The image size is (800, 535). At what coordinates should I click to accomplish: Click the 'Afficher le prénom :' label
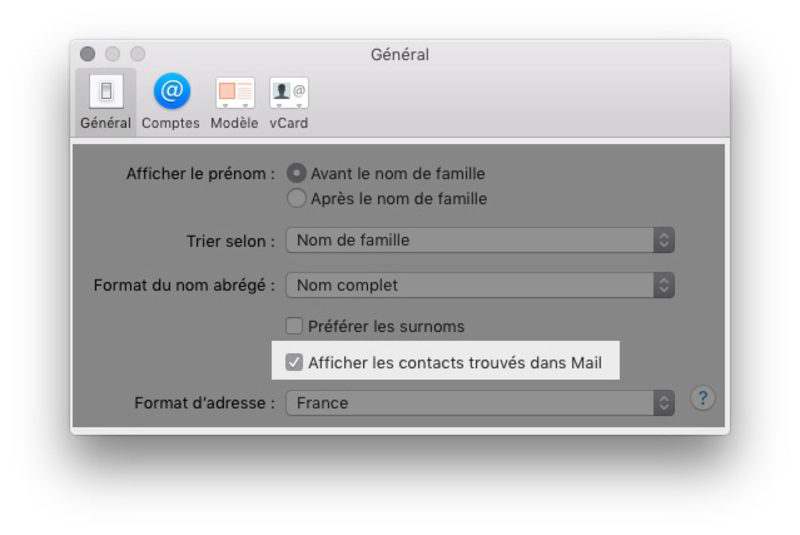(x=201, y=174)
